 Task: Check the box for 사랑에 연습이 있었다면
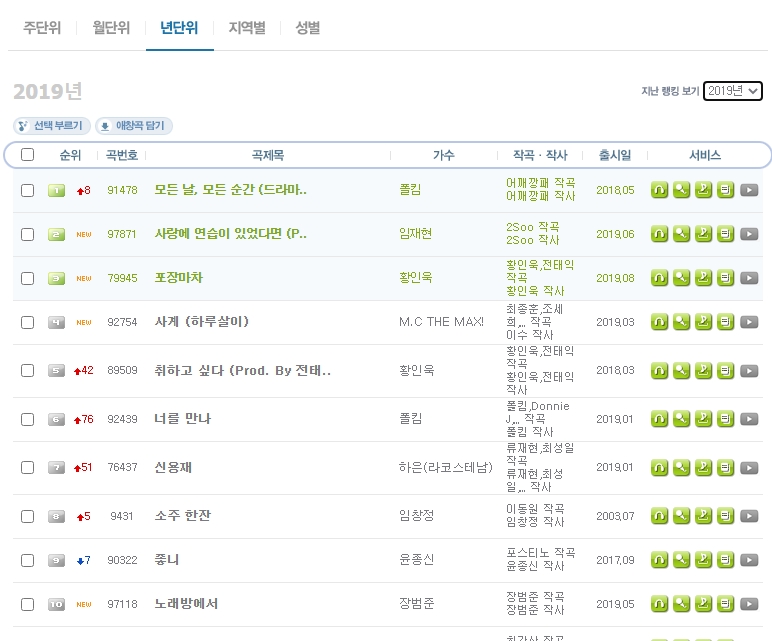[x=28, y=234]
